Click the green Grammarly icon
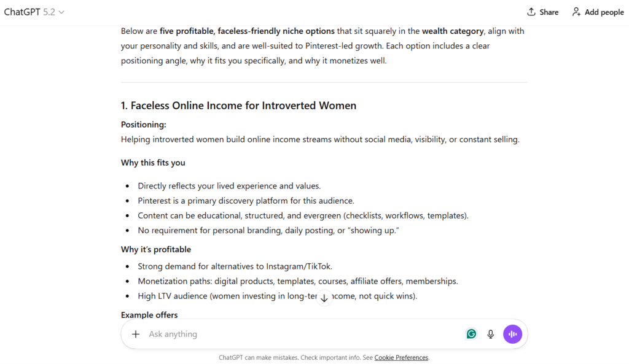Screen dimensions: 629x364 [x=471, y=334]
